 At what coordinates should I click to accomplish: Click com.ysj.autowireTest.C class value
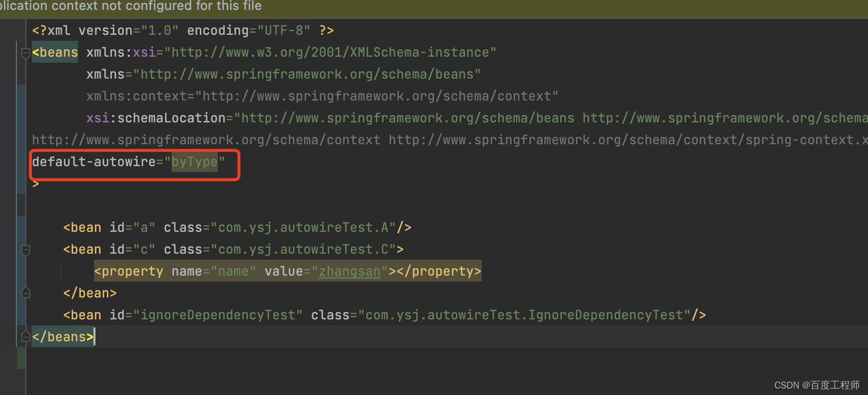coord(303,249)
